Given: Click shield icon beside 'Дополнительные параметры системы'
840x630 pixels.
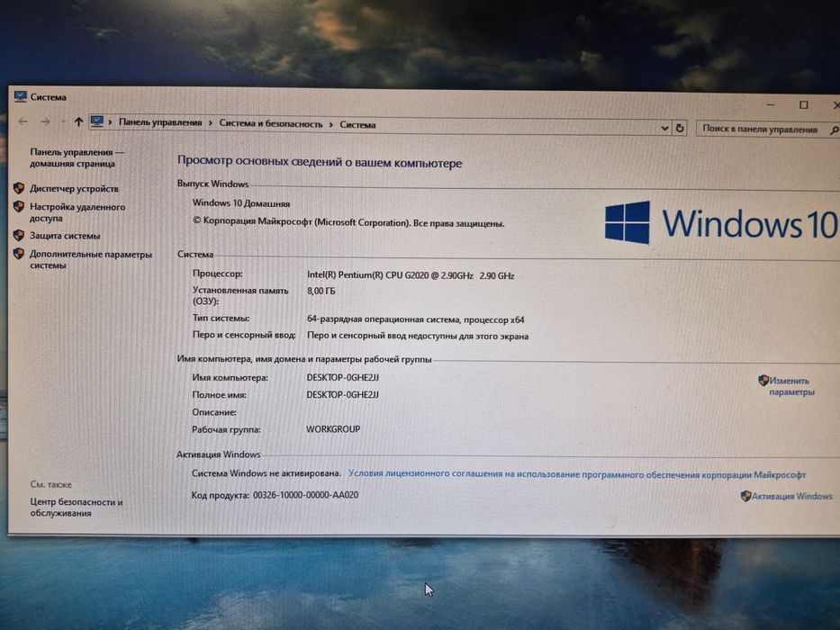Looking at the screenshot, I should tap(19, 254).
